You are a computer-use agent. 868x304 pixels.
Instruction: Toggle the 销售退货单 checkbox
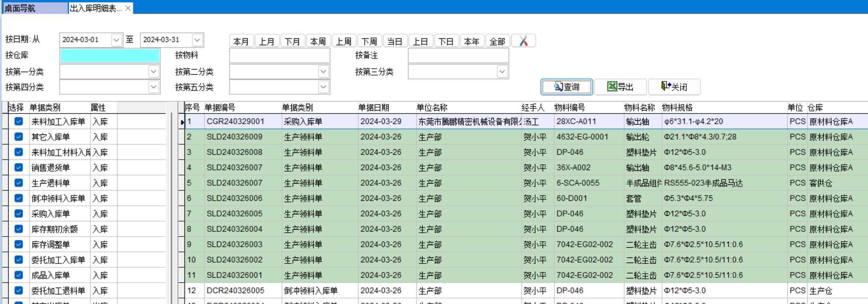(x=18, y=167)
